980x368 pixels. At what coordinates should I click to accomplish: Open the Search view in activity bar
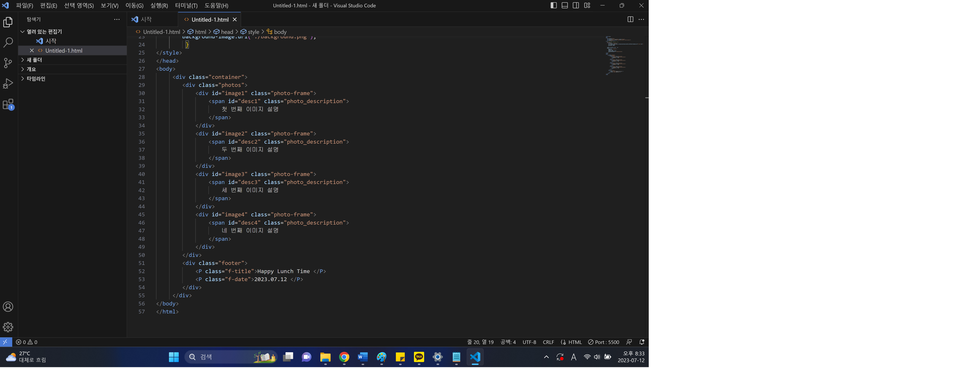tap(8, 42)
